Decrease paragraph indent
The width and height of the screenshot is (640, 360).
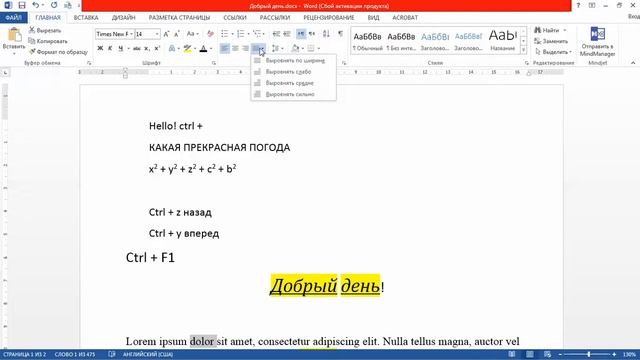(276, 34)
